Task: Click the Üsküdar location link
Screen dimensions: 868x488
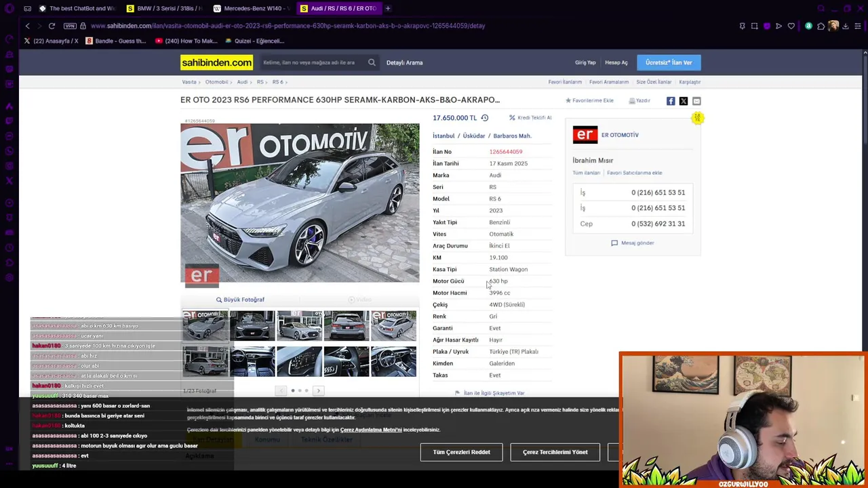Action: point(474,136)
